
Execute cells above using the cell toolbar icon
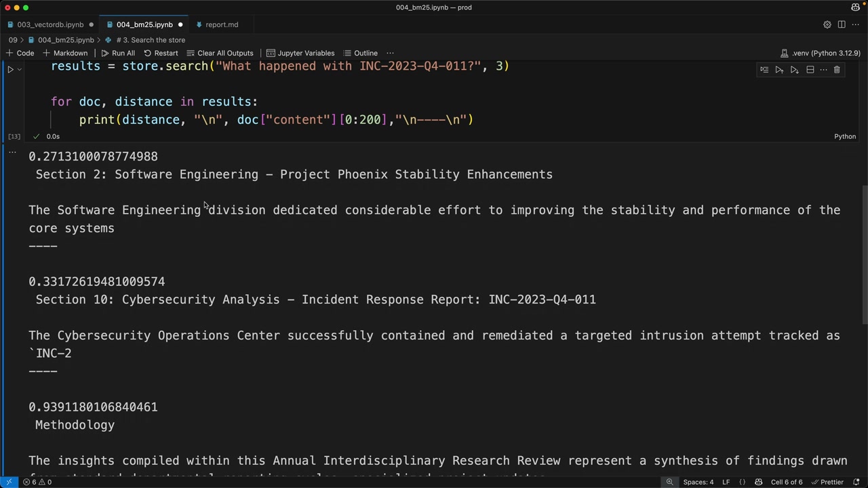tap(779, 70)
